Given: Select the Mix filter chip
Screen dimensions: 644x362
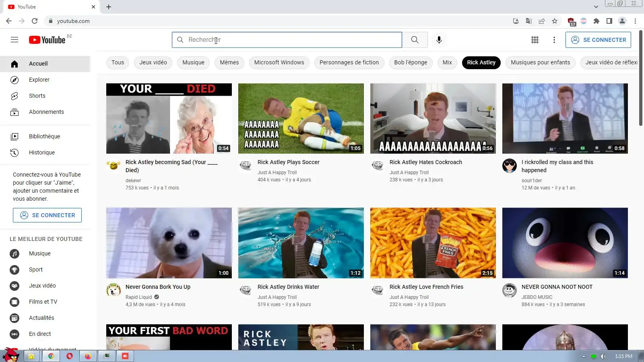Looking at the screenshot, I should click(x=447, y=62).
